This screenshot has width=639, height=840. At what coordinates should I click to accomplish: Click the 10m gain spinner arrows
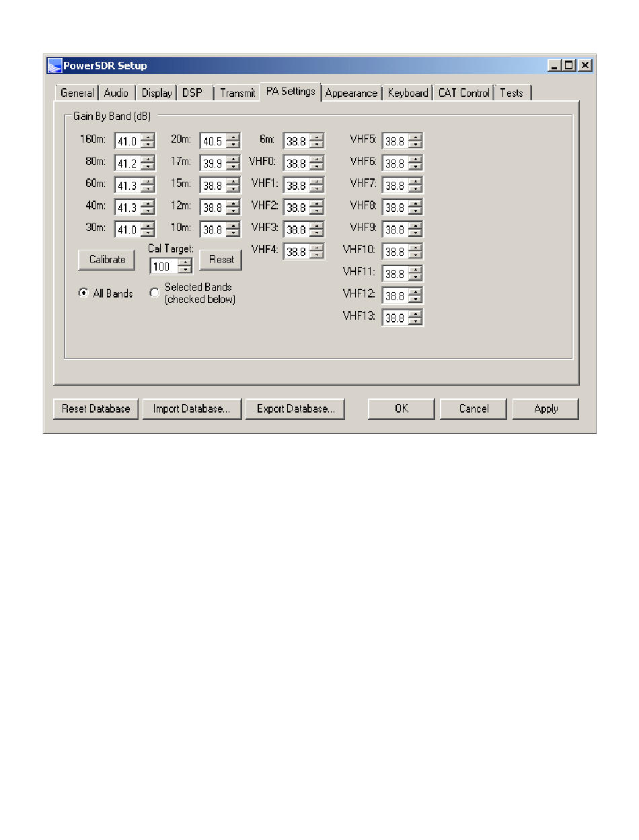[x=233, y=230]
